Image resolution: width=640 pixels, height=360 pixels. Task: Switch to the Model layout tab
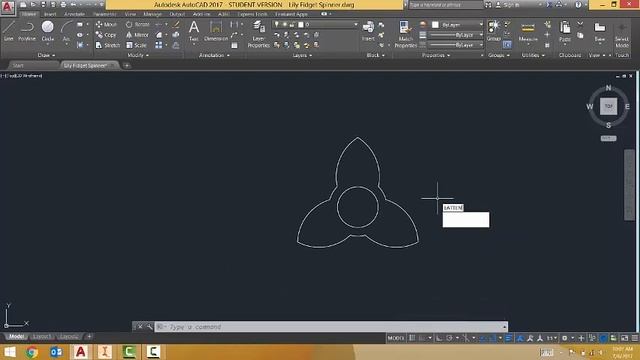coord(16,337)
